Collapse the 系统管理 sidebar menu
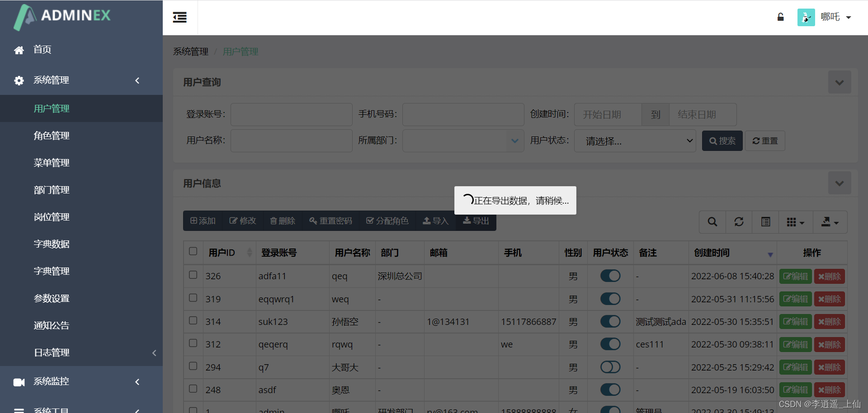Viewport: 868px width, 413px height. (81, 80)
